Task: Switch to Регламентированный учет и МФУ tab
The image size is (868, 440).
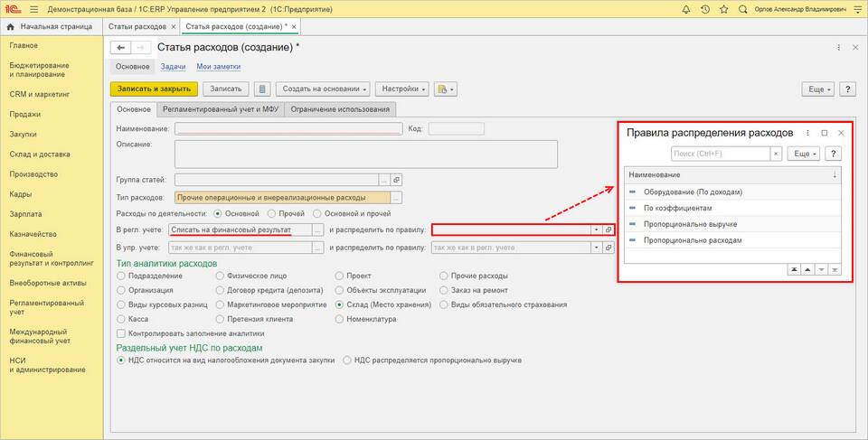Action: coord(220,109)
